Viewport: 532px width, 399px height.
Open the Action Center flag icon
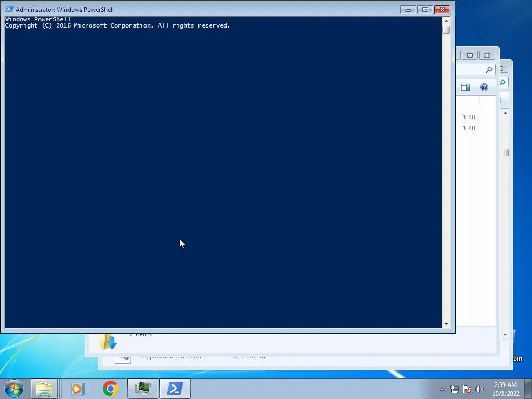pyautogui.click(x=467, y=389)
